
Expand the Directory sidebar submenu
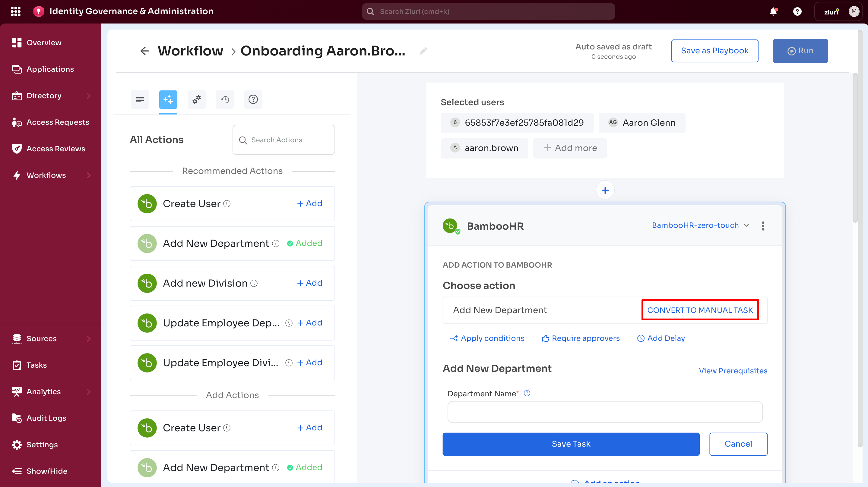[89, 96]
